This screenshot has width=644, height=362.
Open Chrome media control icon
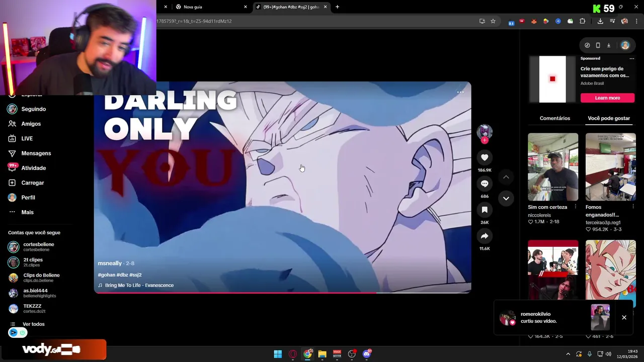tap(612, 21)
